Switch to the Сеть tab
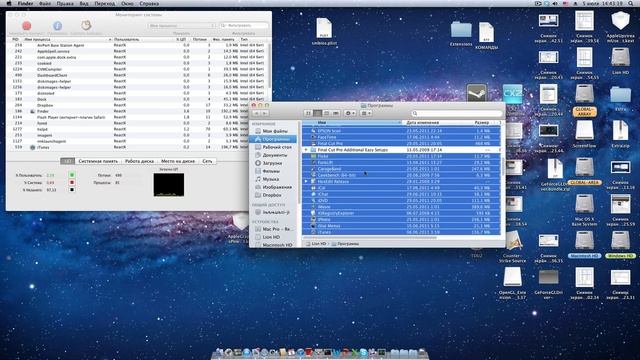This screenshot has height=360, width=640. pos(207,161)
